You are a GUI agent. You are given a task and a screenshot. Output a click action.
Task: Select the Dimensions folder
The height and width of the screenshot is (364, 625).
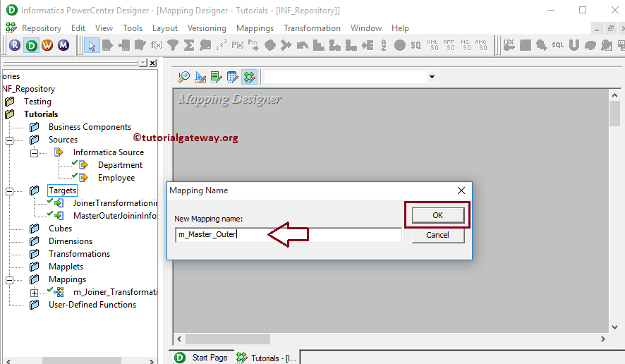[x=71, y=241]
